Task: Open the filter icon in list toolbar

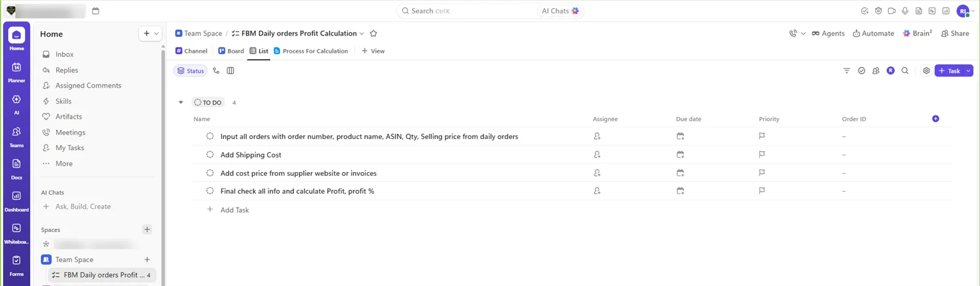Action: point(846,71)
